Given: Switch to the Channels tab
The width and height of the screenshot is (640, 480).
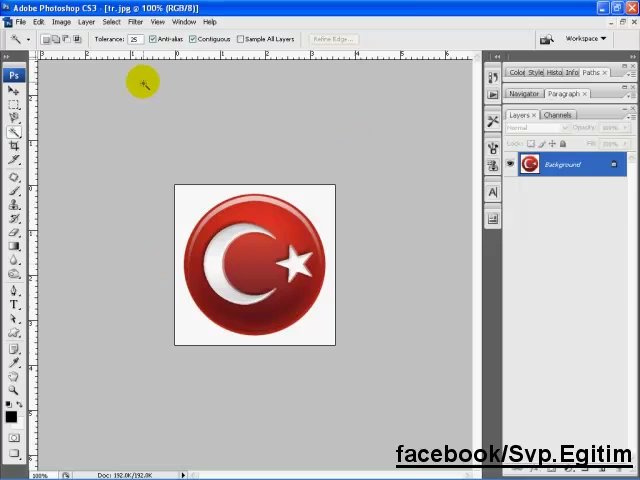Looking at the screenshot, I should point(557,115).
